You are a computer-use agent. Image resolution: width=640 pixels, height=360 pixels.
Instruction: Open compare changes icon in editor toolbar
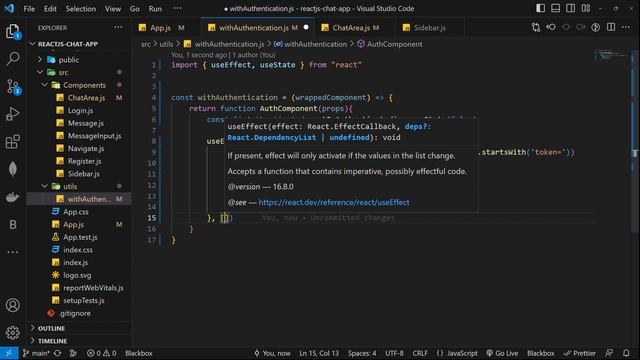click(536, 27)
